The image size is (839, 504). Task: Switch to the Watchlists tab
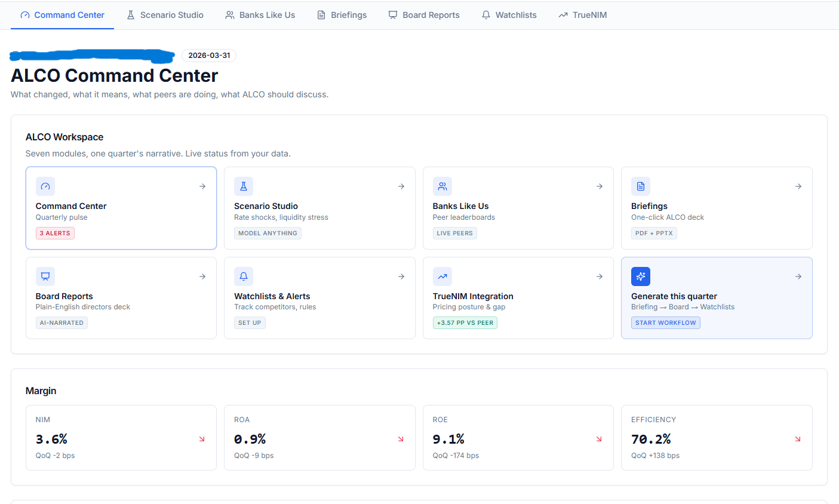point(509,15)
